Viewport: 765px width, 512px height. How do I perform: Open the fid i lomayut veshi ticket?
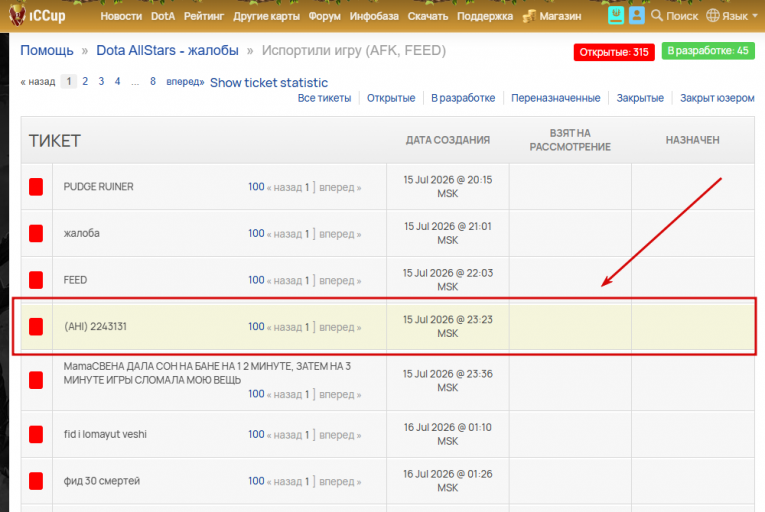point(105,434)
